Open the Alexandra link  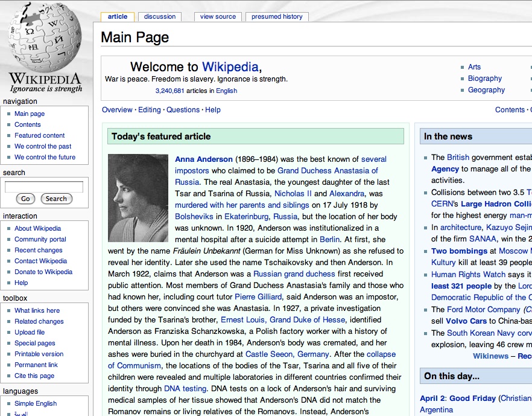click(x=347, y=194)
